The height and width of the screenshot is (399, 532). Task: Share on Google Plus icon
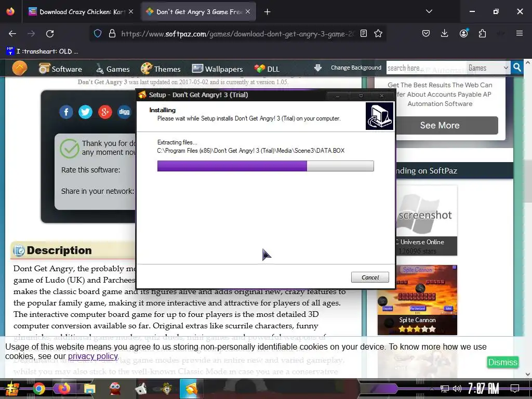[105, 112]
